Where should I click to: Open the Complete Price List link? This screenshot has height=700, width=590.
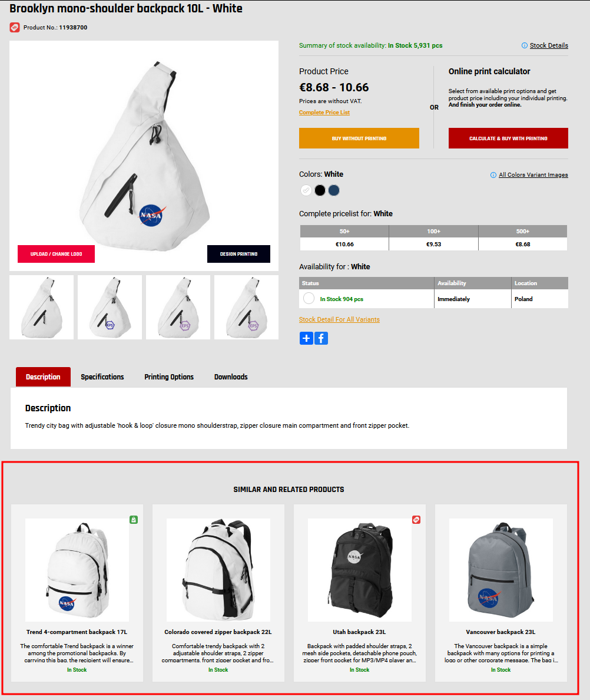(x=324, y=113)
